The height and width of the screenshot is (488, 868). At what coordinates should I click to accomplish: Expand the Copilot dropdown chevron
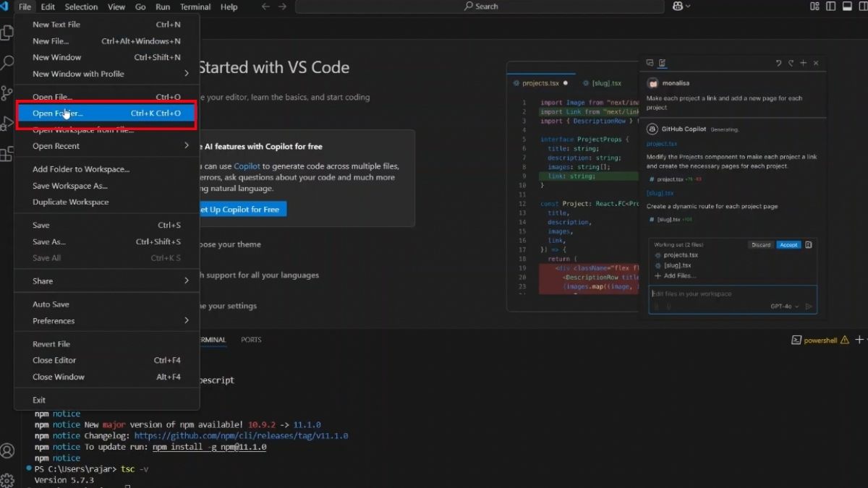pos(687,7)
